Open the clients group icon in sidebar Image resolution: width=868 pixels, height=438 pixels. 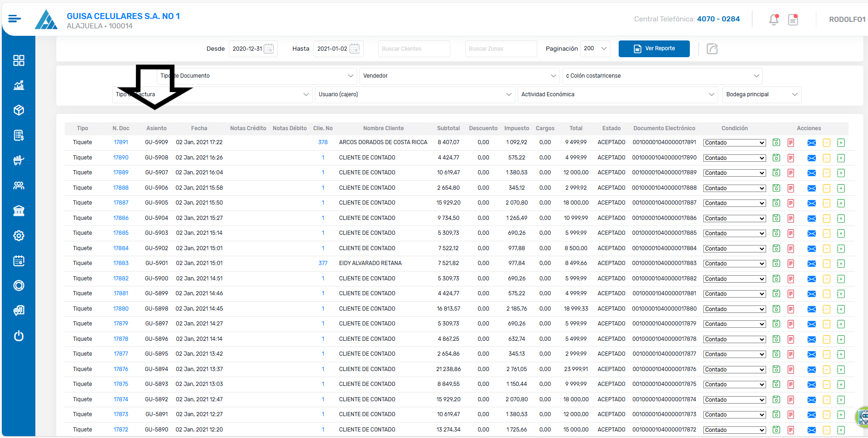(x=19, y=186)
